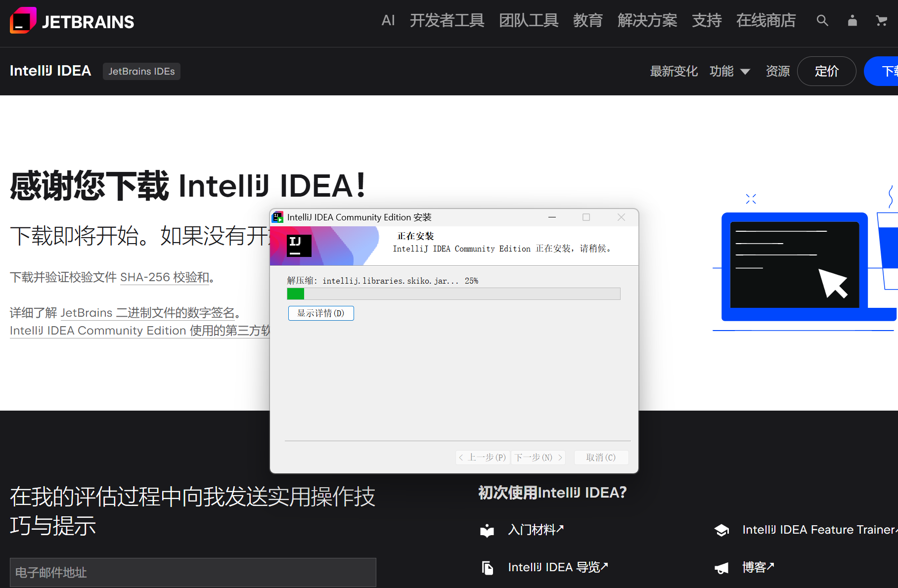Click the 初次使用IntelliJ IDEA? heading
The width and height of the screenshot is (898, 588).
[552, 493]
